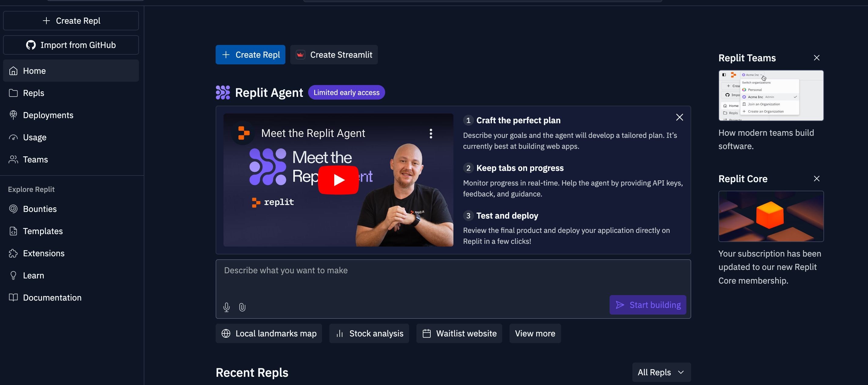
Task: Open the video's three-dot options menu
Action: click(431, 134)
